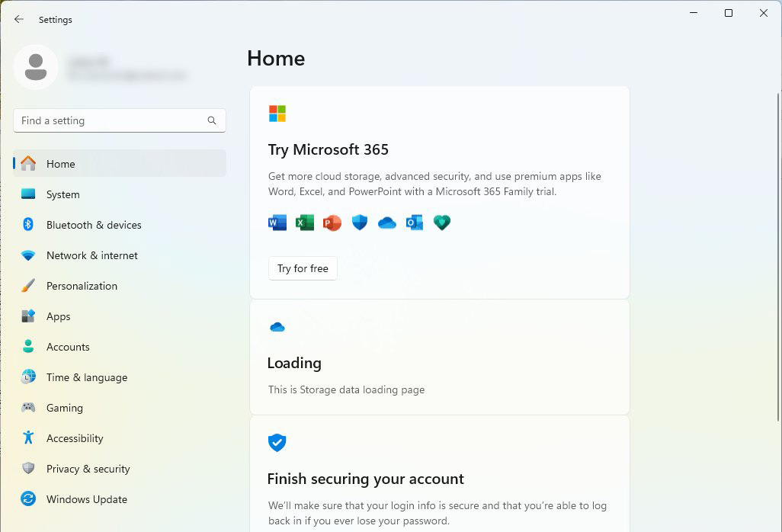Go to Privacy & security
Image resolution: width=782 pixels, height=532 pixels.
[x=120, y=468]
